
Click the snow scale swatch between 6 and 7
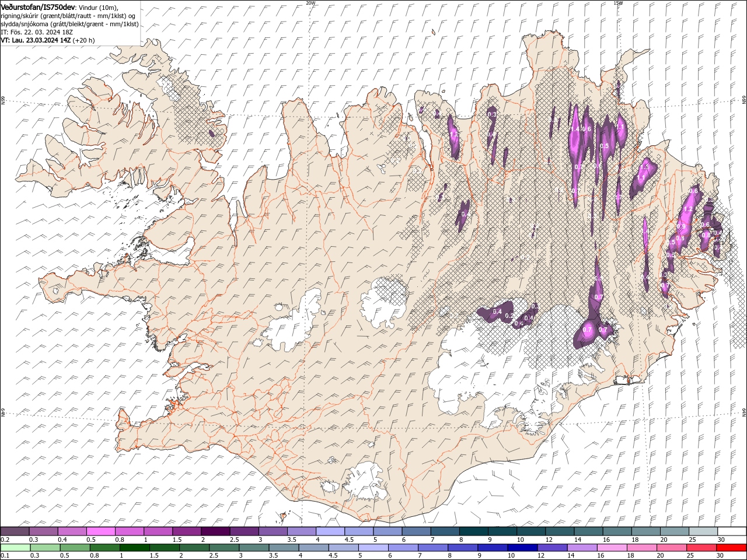(416, 531)
